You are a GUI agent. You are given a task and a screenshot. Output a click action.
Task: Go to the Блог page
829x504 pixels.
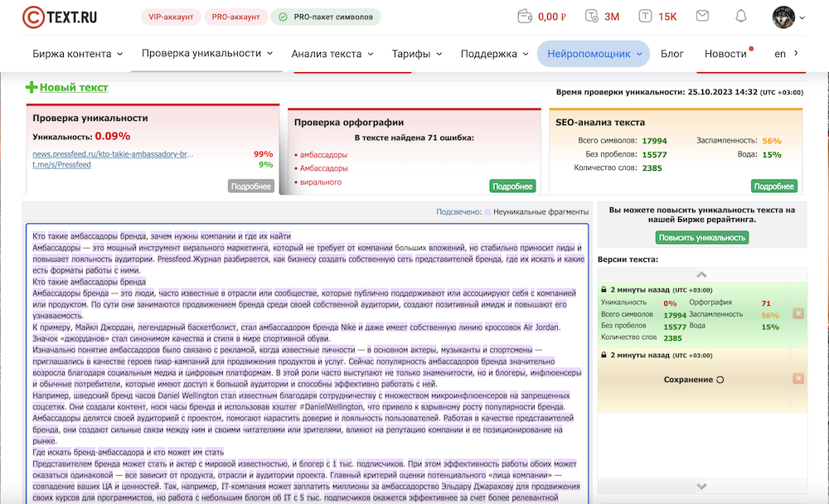pos(672,54)
